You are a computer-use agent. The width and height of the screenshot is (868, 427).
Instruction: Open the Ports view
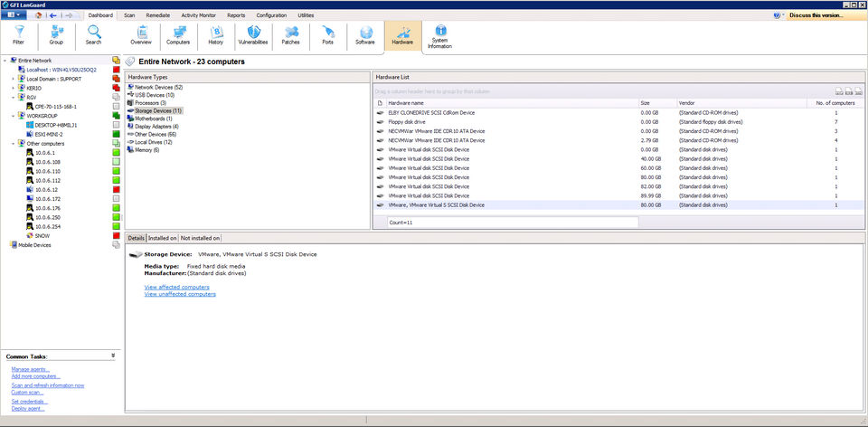click(327, 36)
